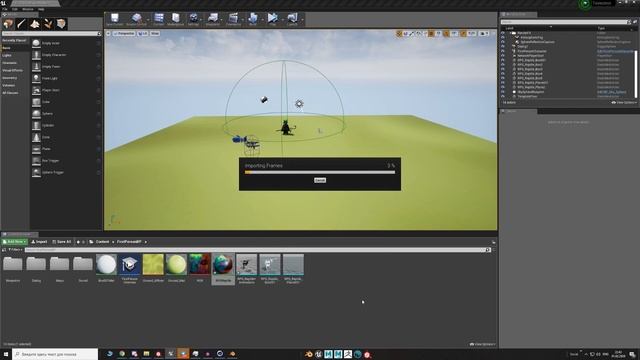Viewport: 640px width, 360px height.
Task: Open View Options in the World Outliner
Action: click(624, 102)
